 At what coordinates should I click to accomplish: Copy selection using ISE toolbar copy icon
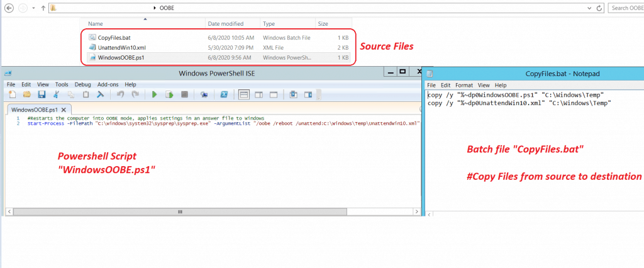point(71,94)
